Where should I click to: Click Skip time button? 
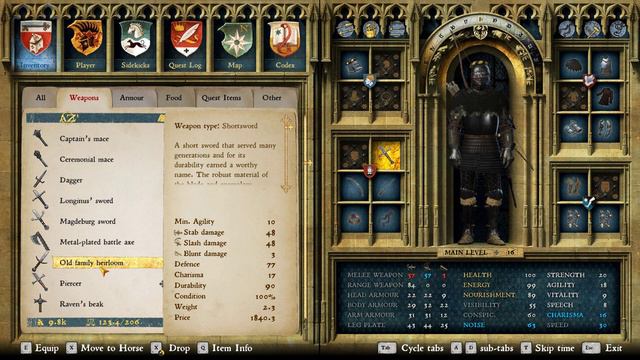click(548, 348)
